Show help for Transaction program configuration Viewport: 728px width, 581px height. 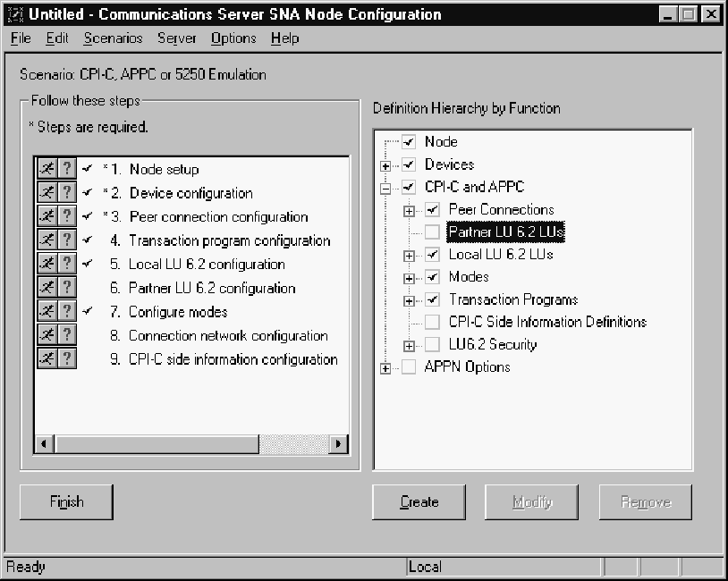tap(67, 240)
